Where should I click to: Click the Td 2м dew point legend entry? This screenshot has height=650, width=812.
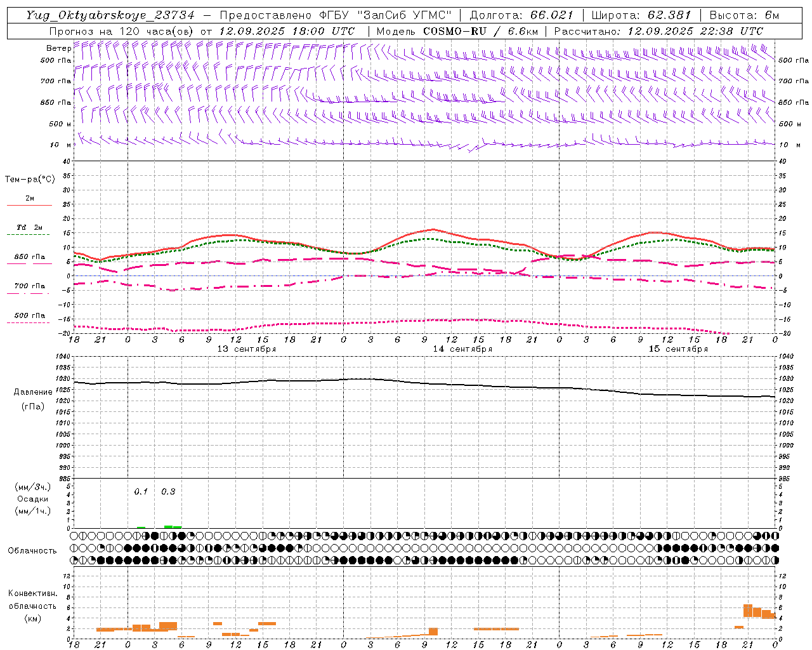pos(29,227)
